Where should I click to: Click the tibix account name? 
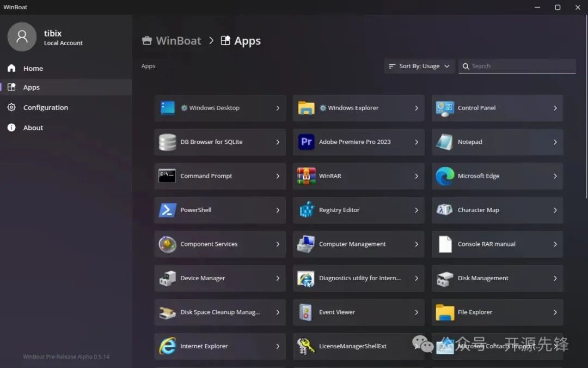click(52, 33)
